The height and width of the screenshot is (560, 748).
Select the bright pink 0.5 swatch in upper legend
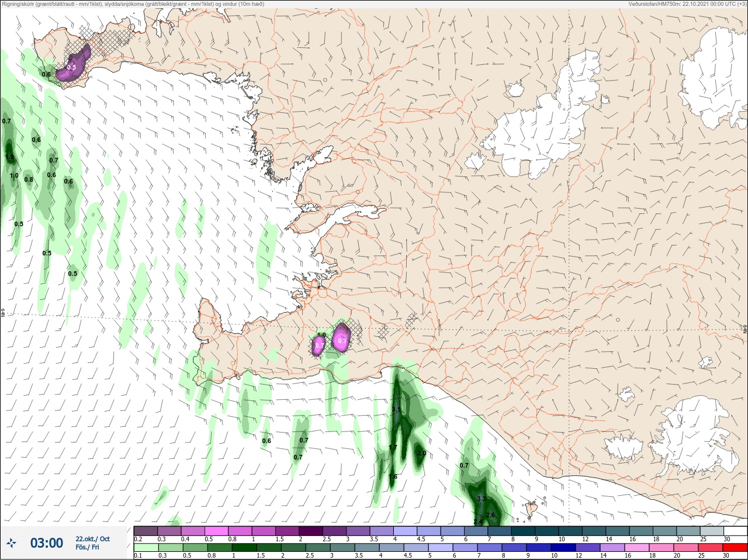coord(216,531)
